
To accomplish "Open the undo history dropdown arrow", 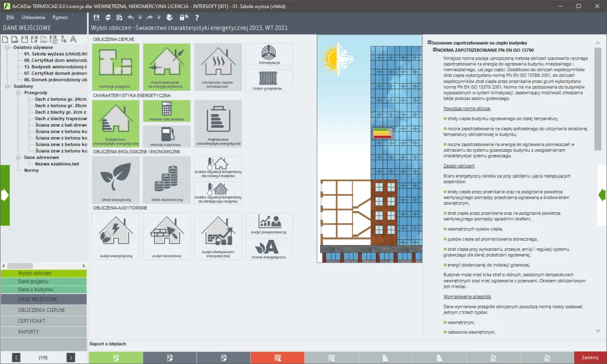I will coord(140,18).
